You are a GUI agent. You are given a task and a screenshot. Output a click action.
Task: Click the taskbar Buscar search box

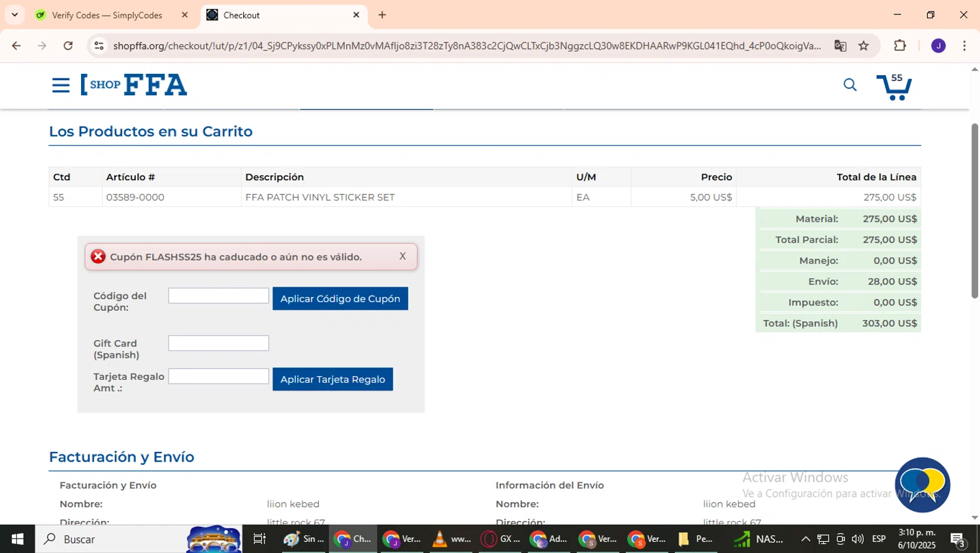tap(139, 539)
